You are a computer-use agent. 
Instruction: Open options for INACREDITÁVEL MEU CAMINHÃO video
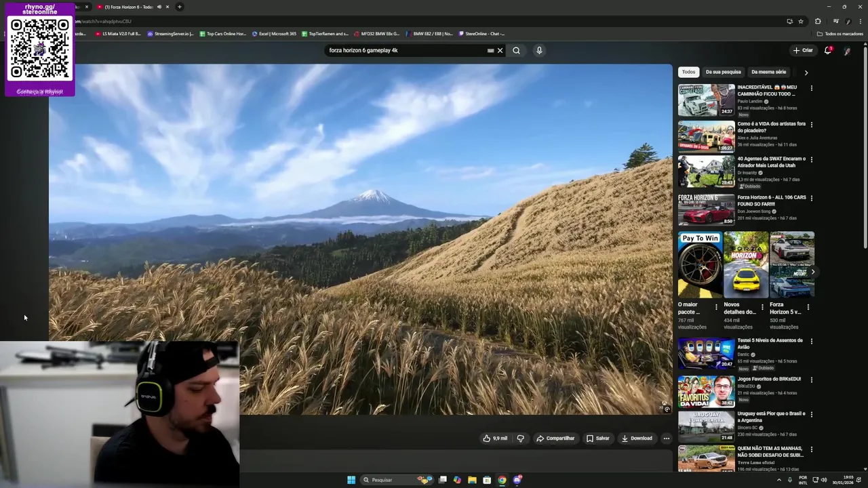(811, 88)
